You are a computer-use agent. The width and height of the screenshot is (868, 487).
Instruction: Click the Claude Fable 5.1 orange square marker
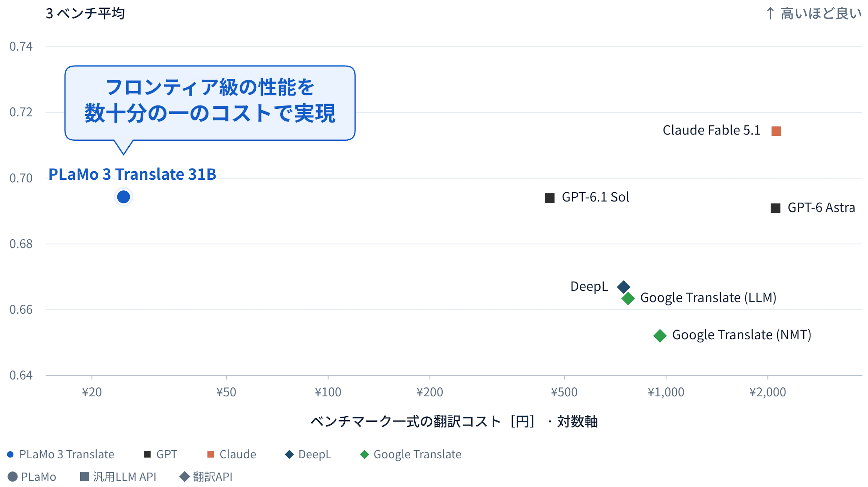point(776,131)
